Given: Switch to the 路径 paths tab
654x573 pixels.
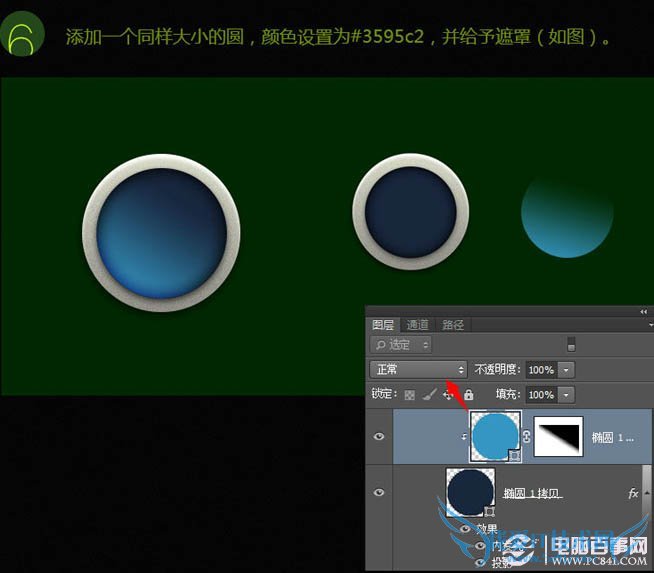Looking at the screenshot, I should tap(453, 325).
